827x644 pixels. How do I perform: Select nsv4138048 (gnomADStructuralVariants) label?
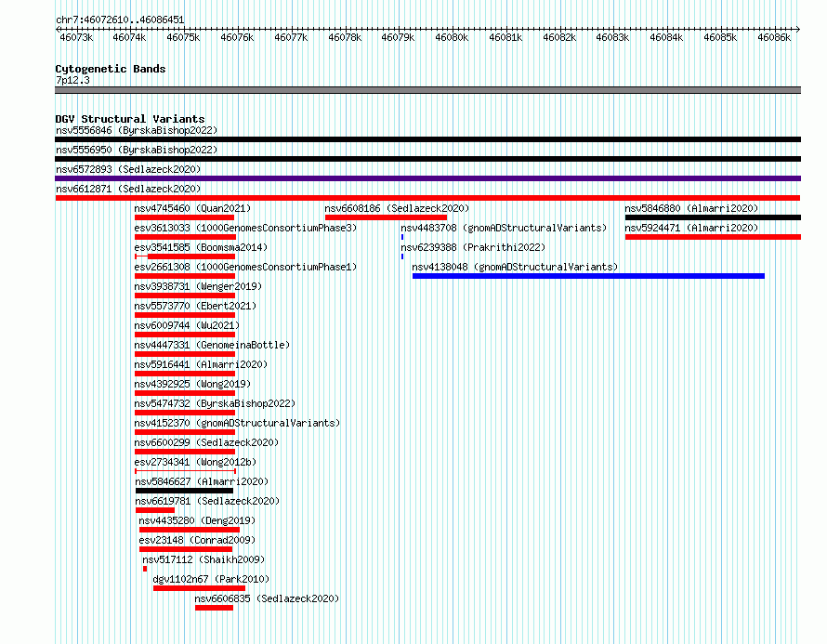pos(515,267)
